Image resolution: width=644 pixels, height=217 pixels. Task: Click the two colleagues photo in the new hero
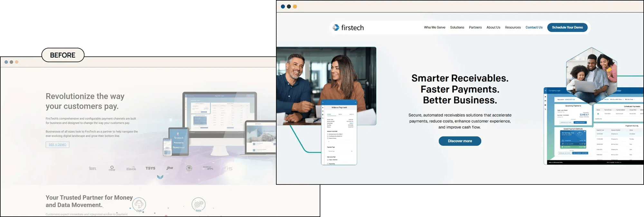coord(326,86)
